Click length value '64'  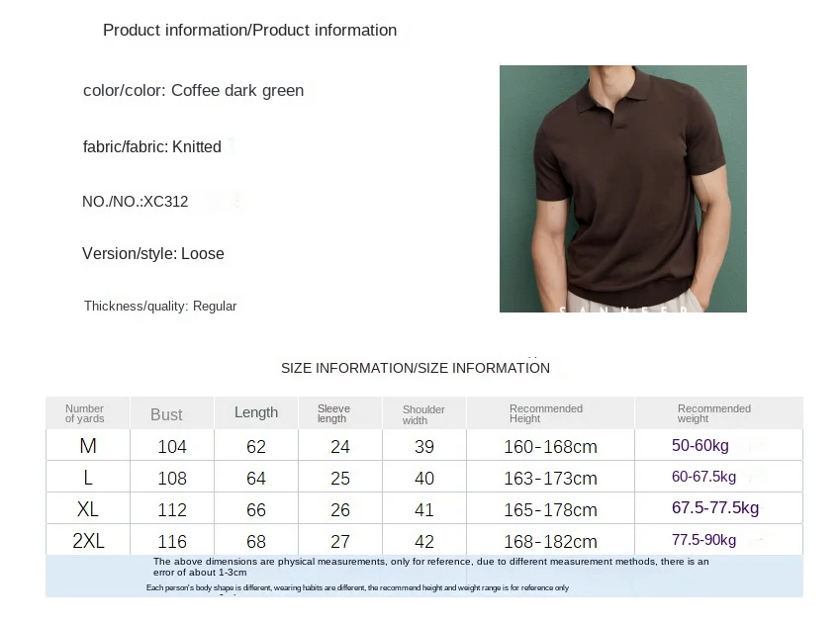(256, 479)
